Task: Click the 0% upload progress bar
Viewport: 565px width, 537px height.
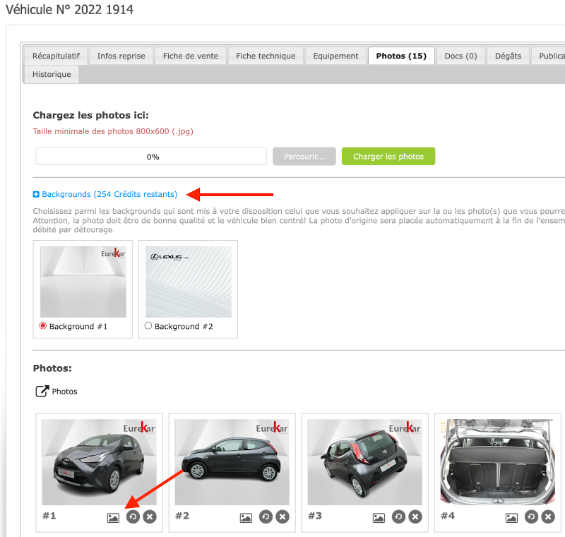Action: [151, 156]
